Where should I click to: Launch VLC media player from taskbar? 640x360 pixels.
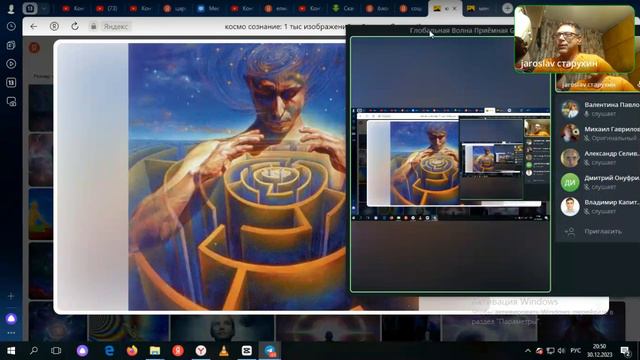click(224, 351)
